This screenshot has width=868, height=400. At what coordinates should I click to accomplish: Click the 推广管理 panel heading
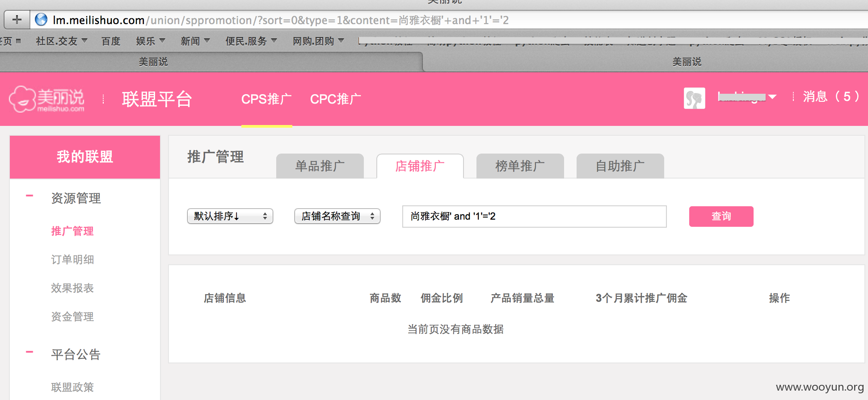tap(215, 157)
